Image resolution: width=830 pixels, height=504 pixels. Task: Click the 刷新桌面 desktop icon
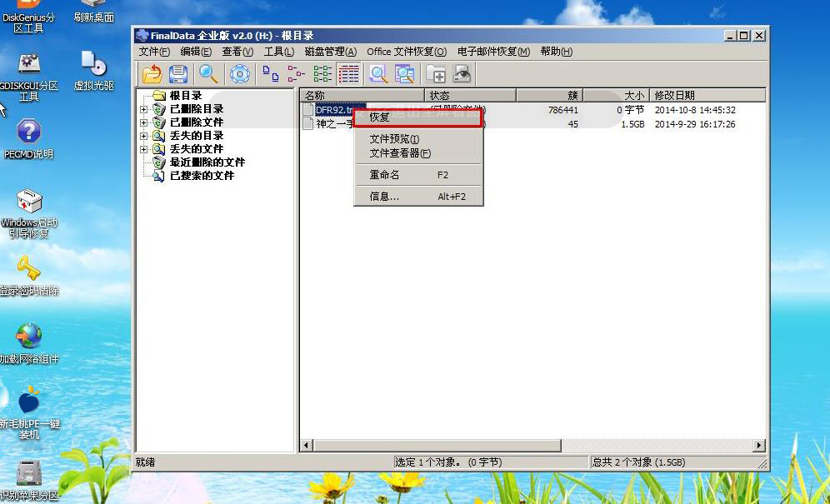coord(93,12)
